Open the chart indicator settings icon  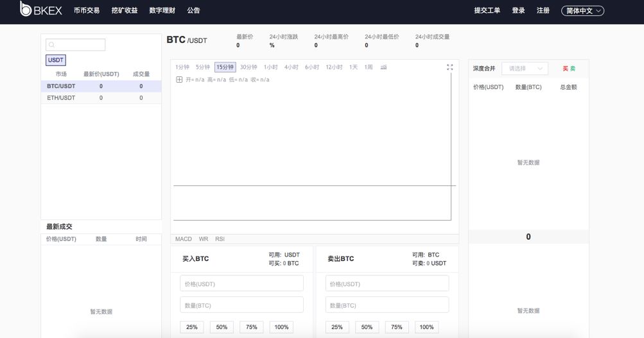[x=383, y=67]
